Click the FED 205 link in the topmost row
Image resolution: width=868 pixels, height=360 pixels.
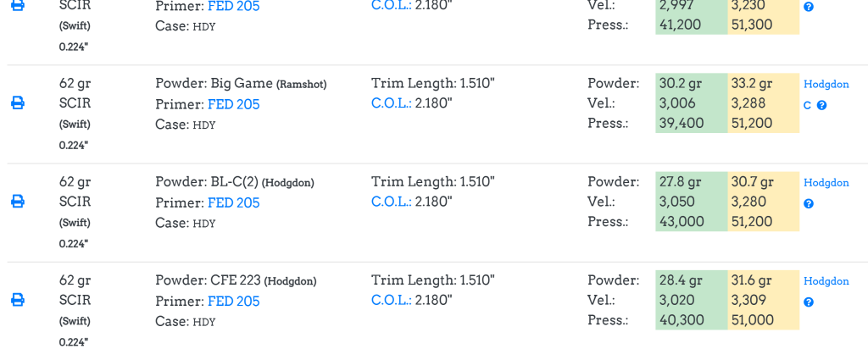(x=233, y=7)
